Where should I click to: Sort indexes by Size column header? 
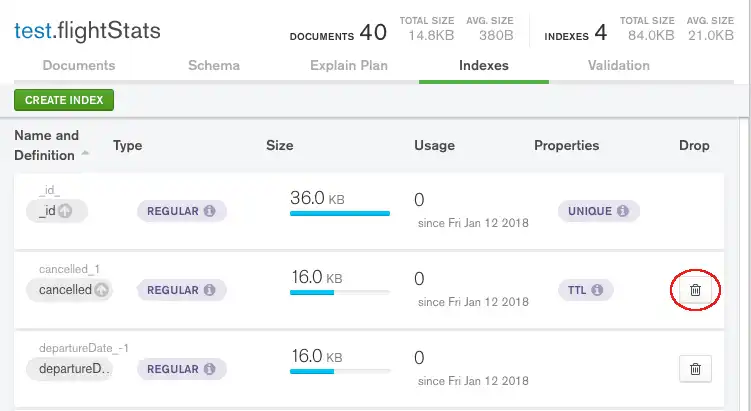click(280, 146)
